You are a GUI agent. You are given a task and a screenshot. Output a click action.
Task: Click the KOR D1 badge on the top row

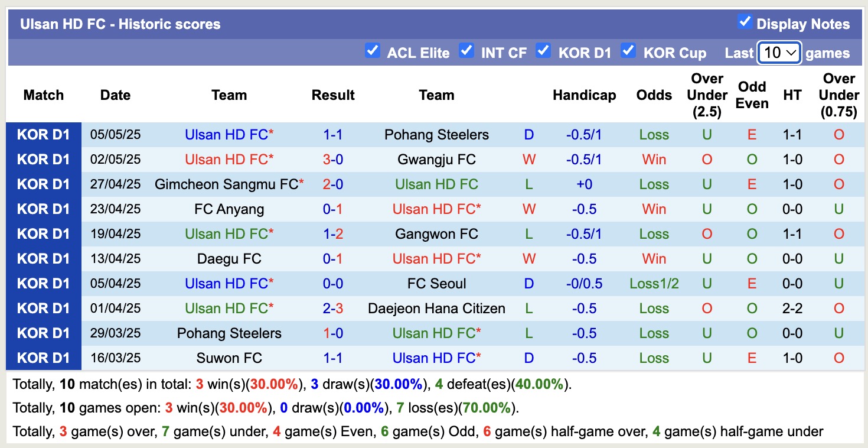pos(44,134)
